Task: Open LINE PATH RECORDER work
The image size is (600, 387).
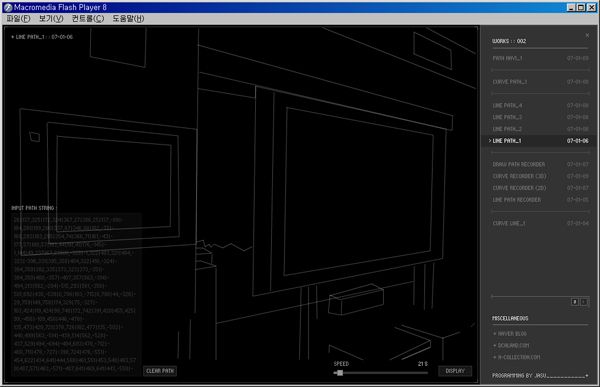Action: pos(540,200)
